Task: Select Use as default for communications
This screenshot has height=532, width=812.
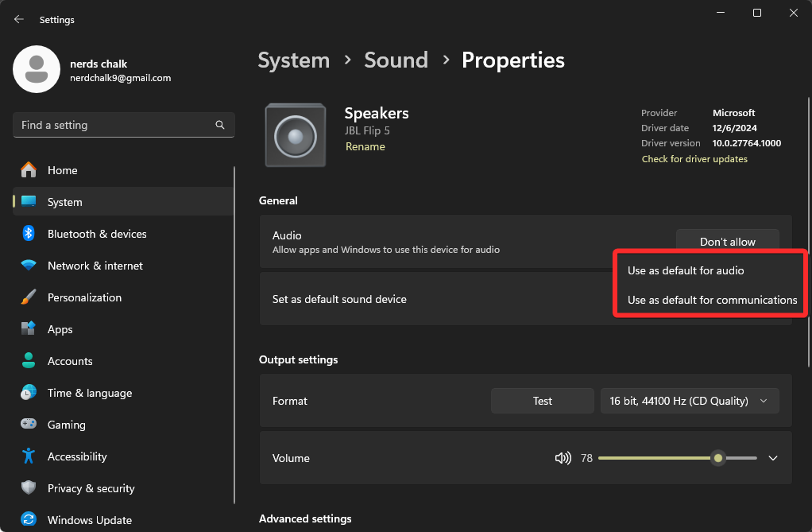Action: pyautogui.click(x=712, y=300)
